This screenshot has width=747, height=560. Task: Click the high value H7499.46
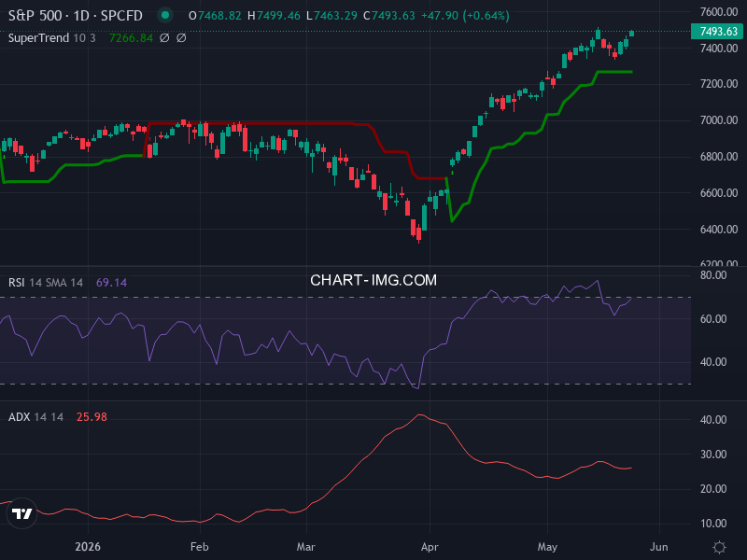click(x=274, y=16)
